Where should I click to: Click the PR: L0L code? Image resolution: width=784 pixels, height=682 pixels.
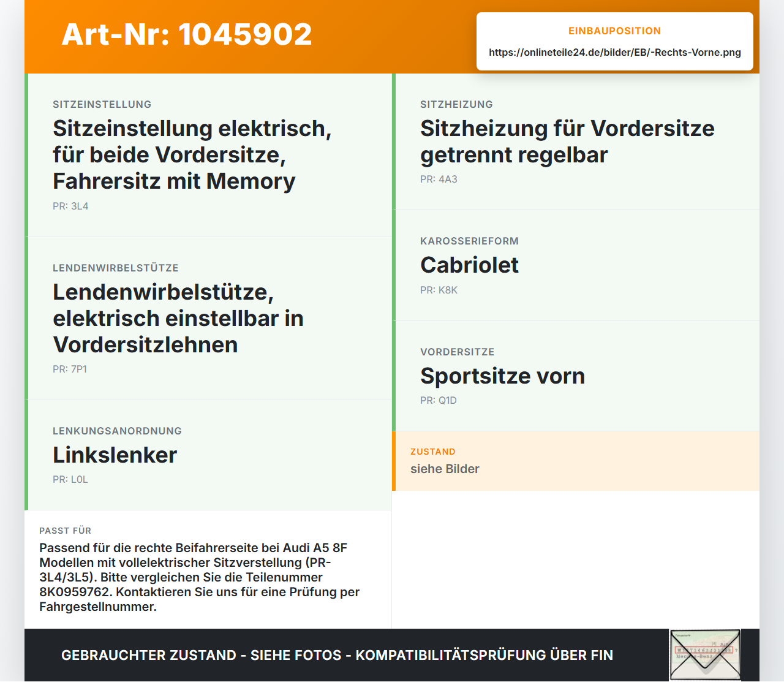[70, 479]
